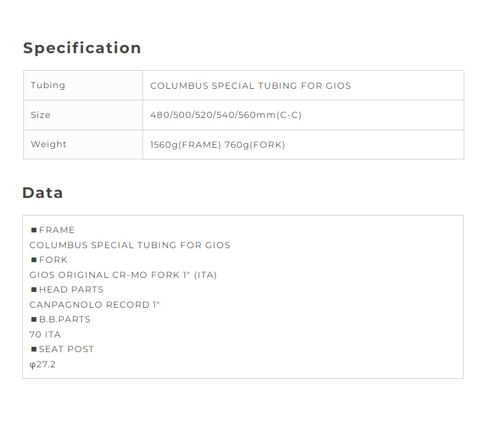Click the Specification heading
Viewport: 504px width, 428px height.
pos(82,48)
